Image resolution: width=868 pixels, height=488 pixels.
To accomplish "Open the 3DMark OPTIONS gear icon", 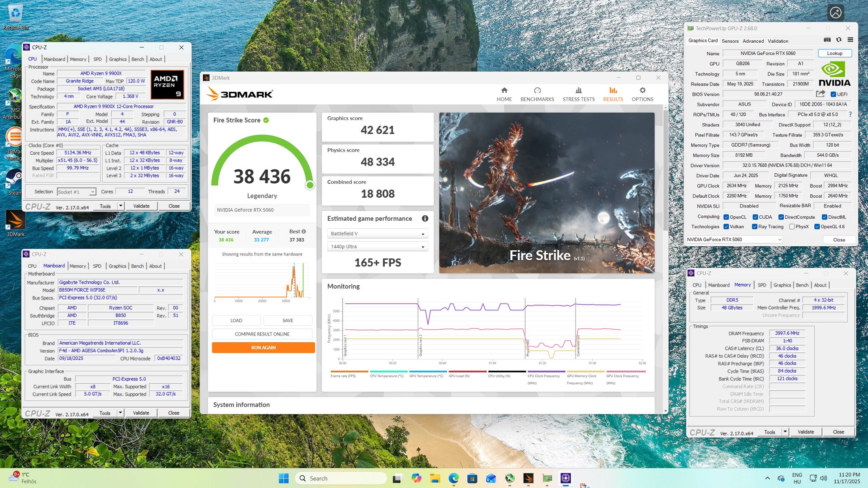I will [x=642, y=90].
